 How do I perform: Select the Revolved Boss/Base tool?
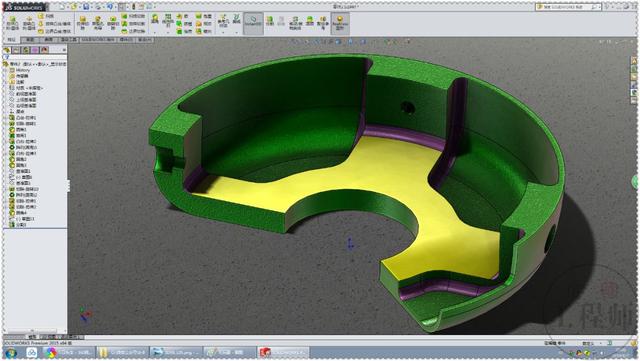29,23
